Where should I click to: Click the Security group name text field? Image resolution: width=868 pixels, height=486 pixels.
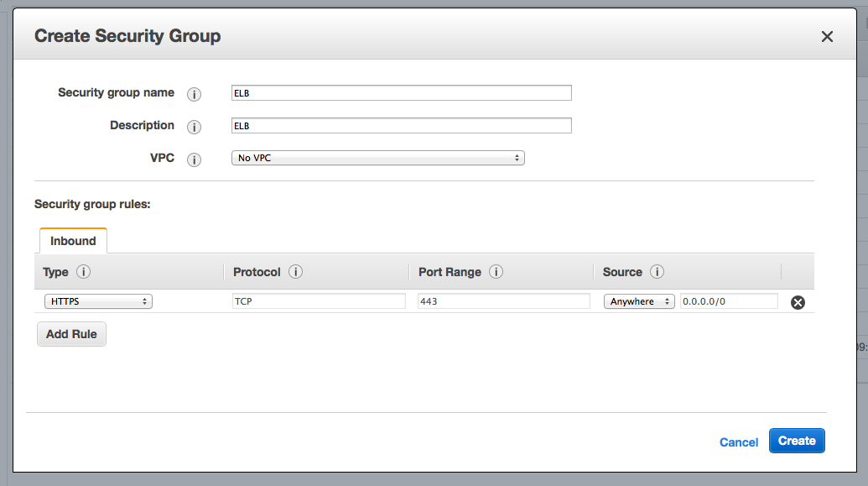pyautogui.click(x=401, y=93)
